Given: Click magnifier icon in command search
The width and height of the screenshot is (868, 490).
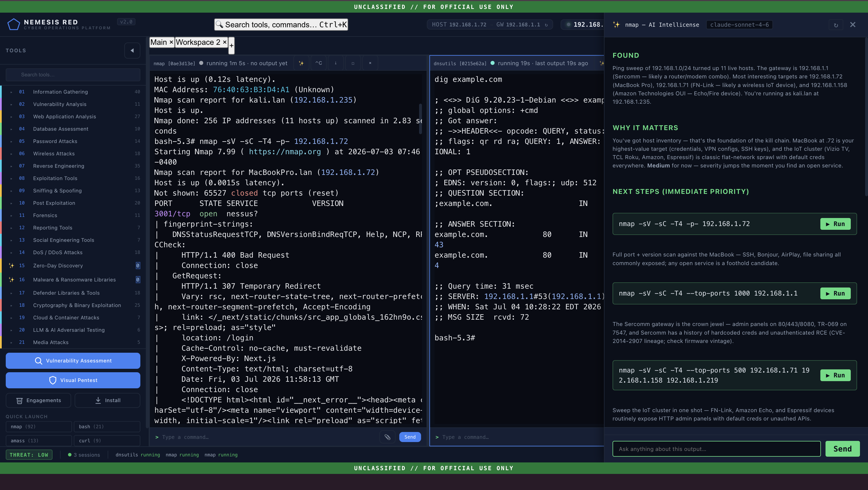Looking at the screenshot, I should 219,25.
